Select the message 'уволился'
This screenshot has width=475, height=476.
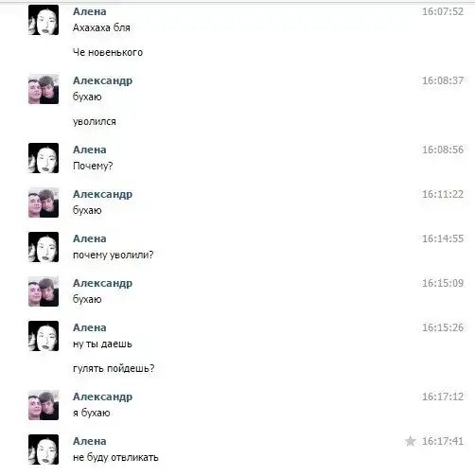point(95,122)
